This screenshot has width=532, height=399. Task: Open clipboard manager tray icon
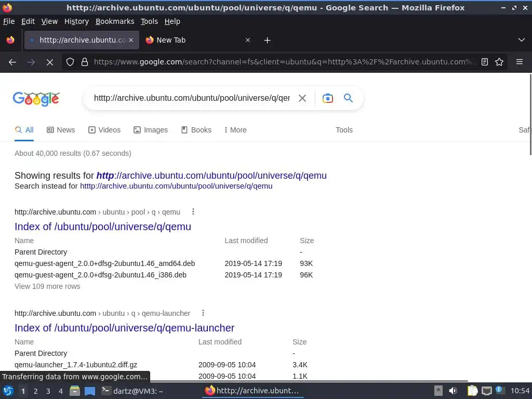point(472,391)
